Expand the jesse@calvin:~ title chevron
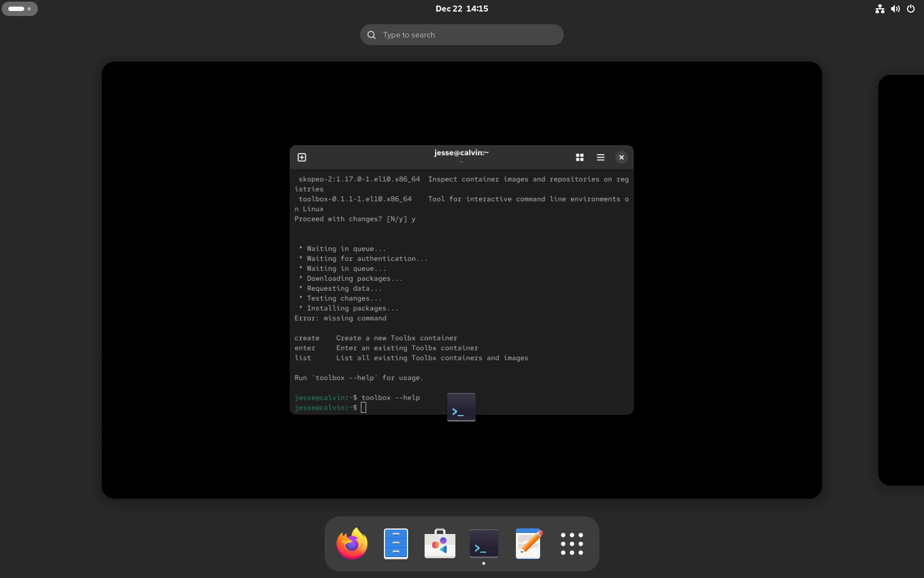 [x=461, y=162]
